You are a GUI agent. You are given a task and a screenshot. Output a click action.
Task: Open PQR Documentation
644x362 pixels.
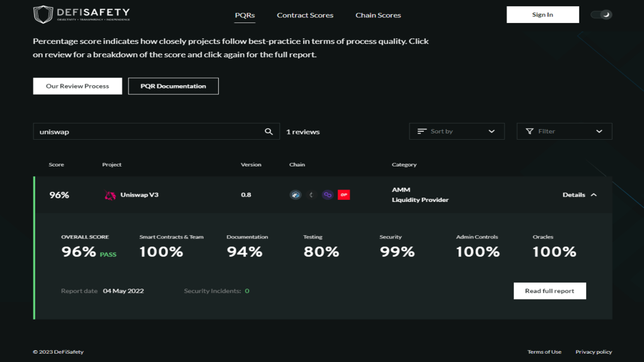pyautogui.click(x=173, y=86)
